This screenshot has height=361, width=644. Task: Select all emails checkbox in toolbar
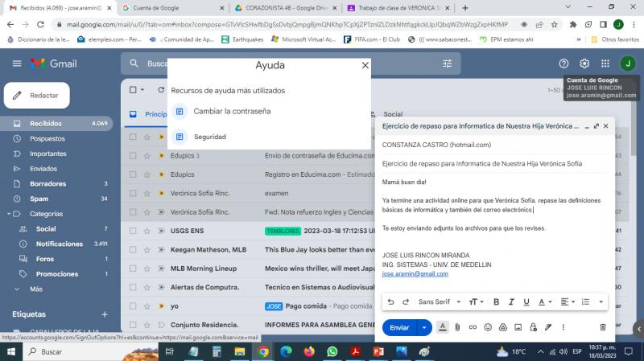tap(133, 90)
